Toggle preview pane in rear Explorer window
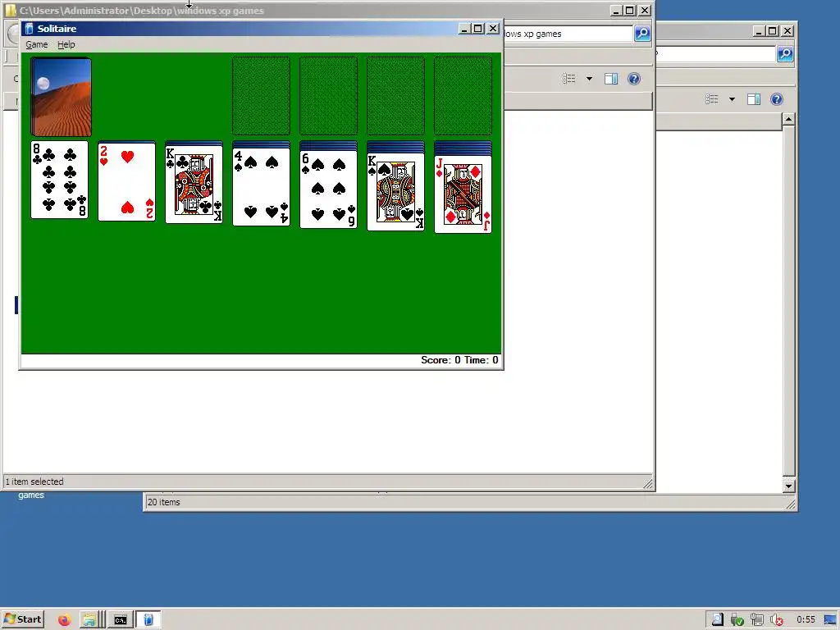The height and width of the screenshot is (630, 840). pos(754,99)
